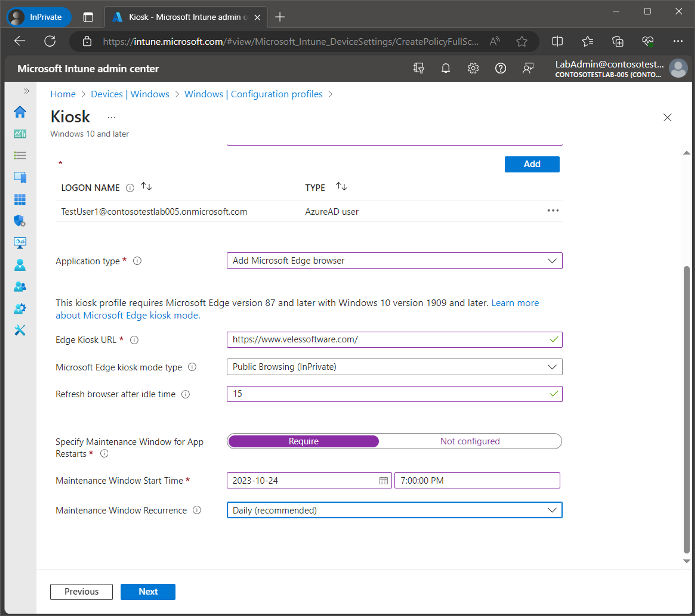Show Application type info tooltip

point(137,261)
